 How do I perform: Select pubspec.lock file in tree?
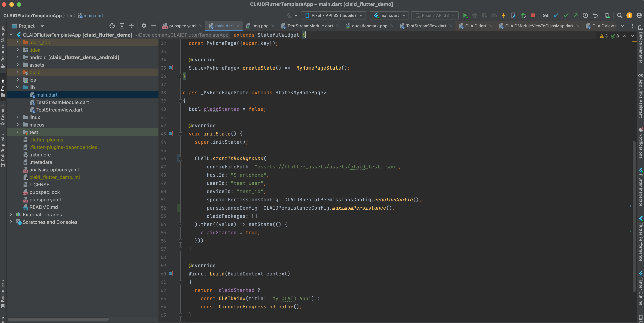(x=44, y=192)
